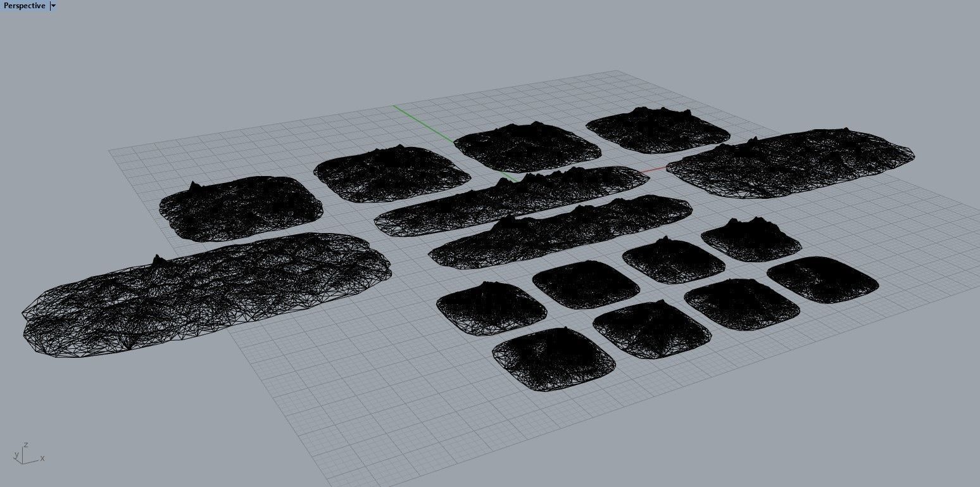The width and height of the screenshot is (980, 487).
Task: Open the Perspective viewport dropdown arrow
Action: point(53,6)
